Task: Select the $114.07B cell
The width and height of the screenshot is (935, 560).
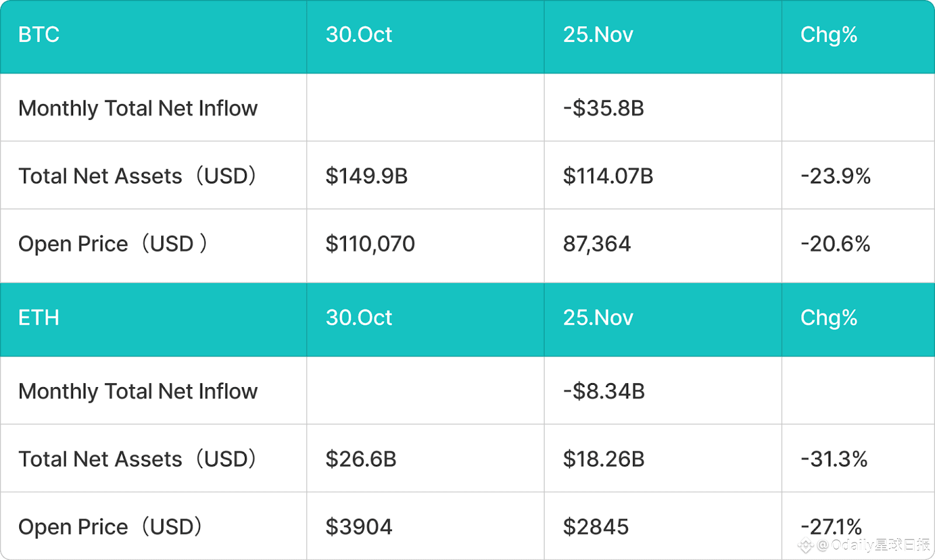Action: coord(608,176)
